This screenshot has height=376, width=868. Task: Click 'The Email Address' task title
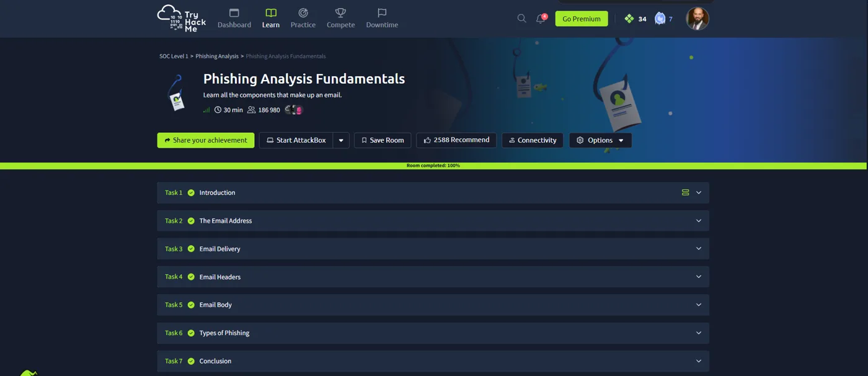click(x=226, y=221)
